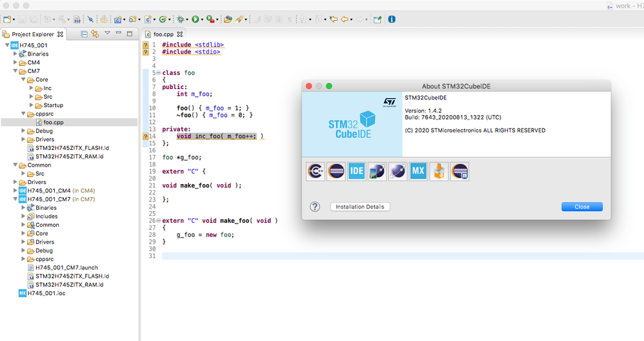Close the Project Explorer tab
This screenshot has width=644, height=341.
[x=61, y=34]
